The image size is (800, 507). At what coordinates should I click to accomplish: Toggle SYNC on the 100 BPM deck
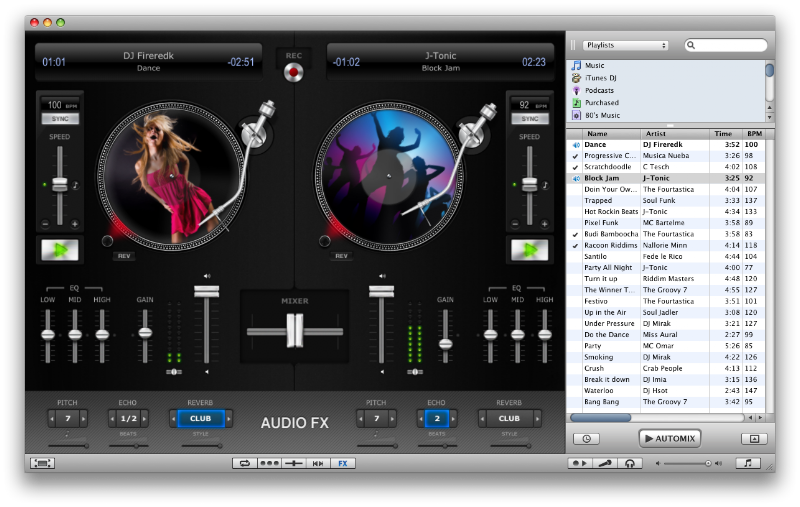click(x=60, y=119)
